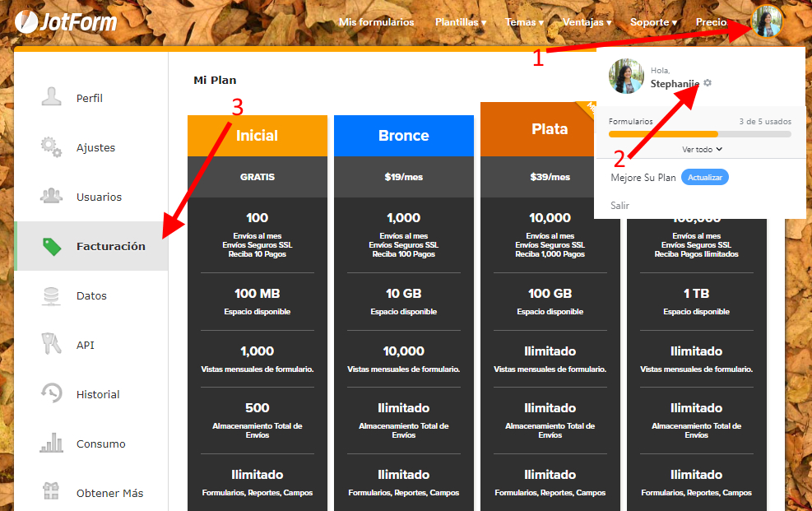Expand the Temas menu
This screenshot has width=812, height=511.
pyautogui.click(x=525, y=22)
